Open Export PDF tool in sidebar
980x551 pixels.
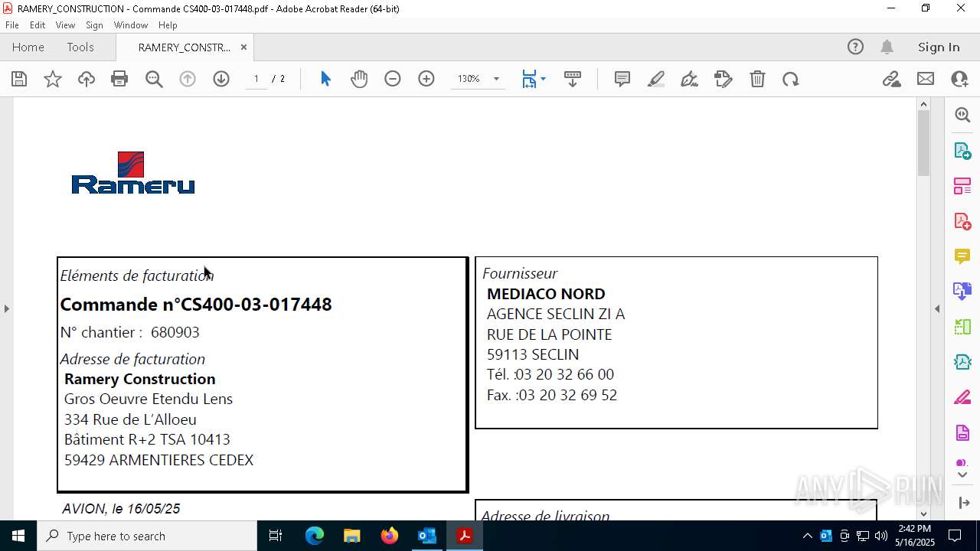[x=962, y=151]
